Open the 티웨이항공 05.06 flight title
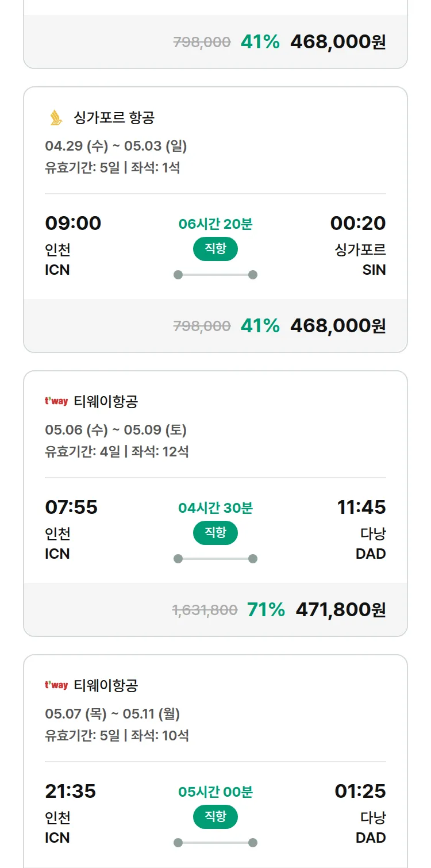This screenshot has width=431, height=868. (106, 401)
